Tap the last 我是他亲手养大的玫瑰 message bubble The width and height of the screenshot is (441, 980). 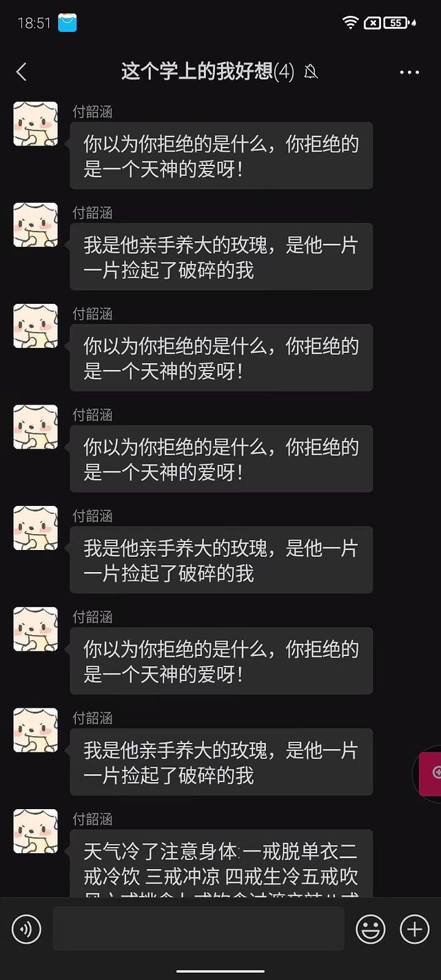tap(221, 762)
